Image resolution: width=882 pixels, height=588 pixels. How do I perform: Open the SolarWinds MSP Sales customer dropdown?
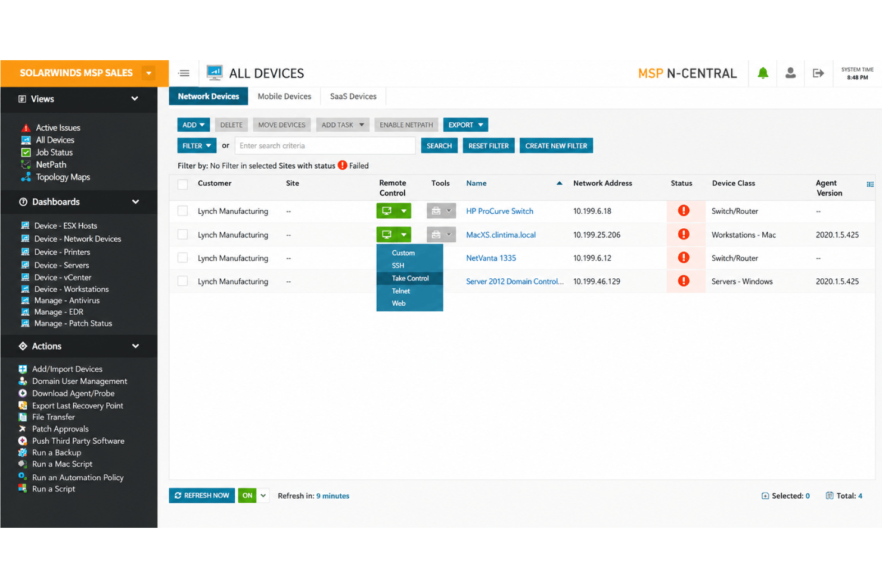148,73
